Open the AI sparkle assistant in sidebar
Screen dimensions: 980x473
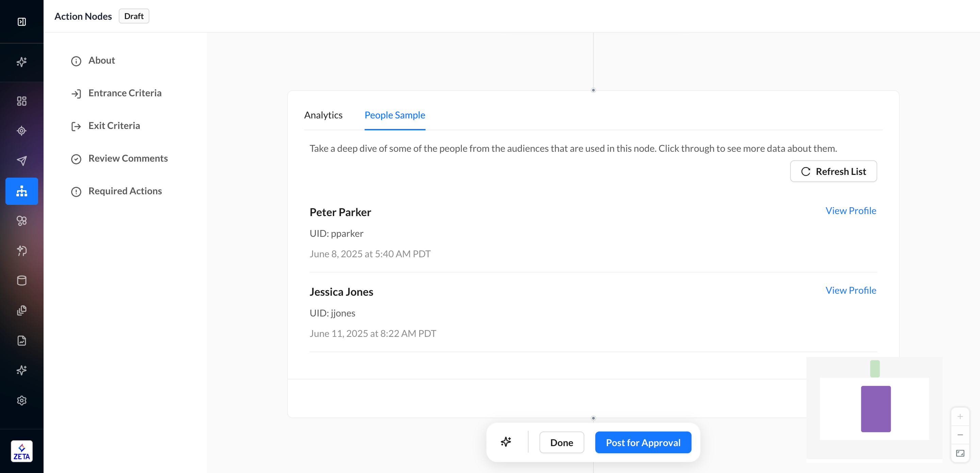(22, 62)
